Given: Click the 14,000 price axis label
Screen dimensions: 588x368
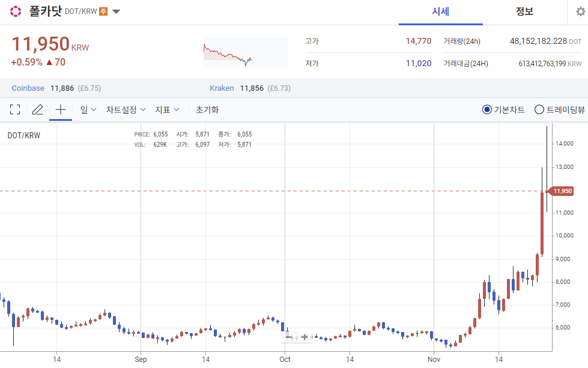Looking at the screenshot, I should 565,144.
